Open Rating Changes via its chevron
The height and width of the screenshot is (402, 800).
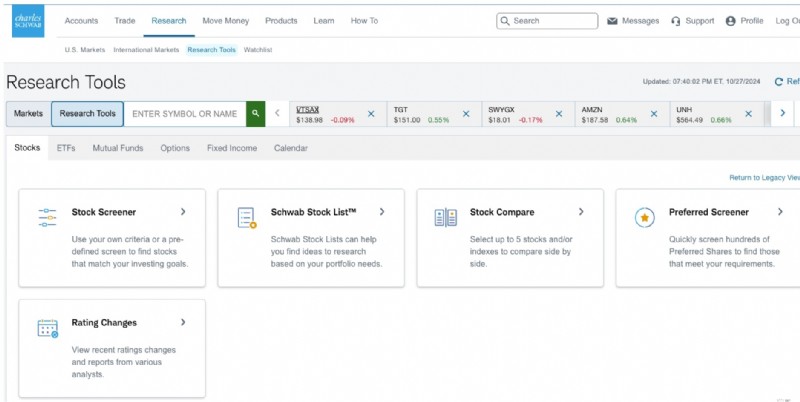pos(183,322)
